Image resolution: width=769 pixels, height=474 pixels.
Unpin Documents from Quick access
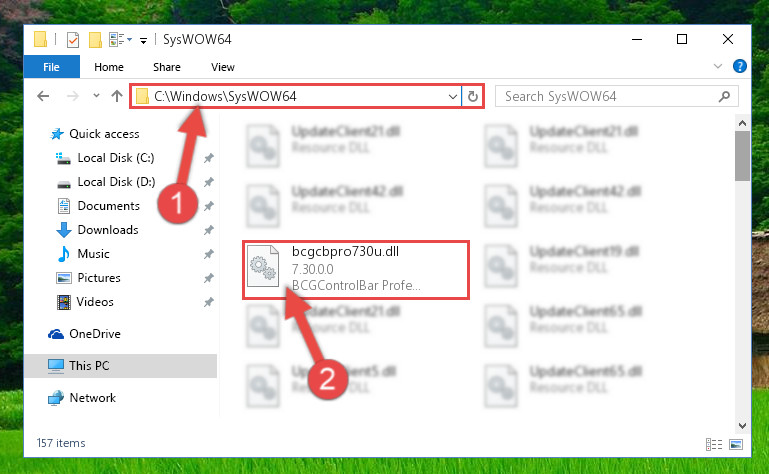[x=209, y=206]
